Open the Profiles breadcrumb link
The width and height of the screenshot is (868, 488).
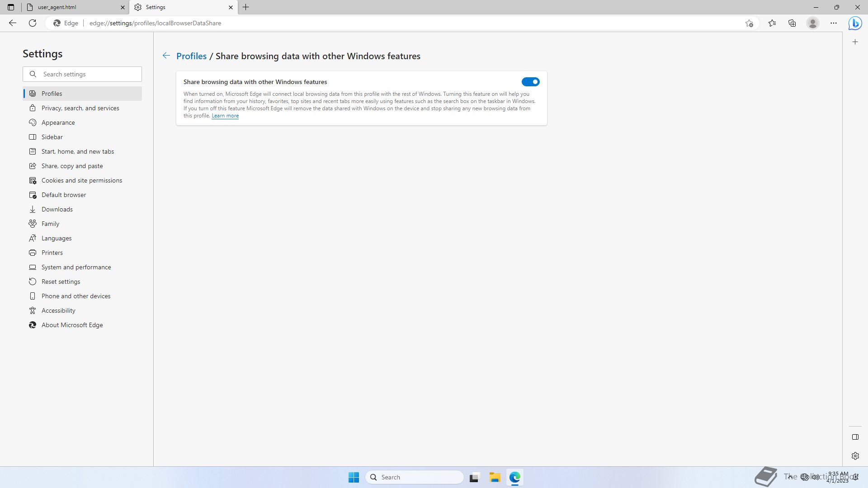(x=191, y=56)
